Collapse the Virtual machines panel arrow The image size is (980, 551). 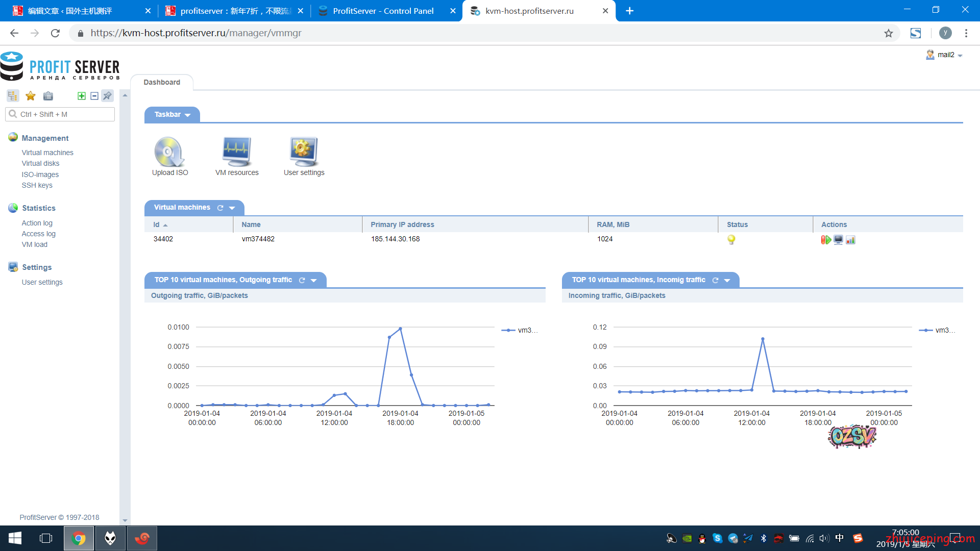coord(232,208)
